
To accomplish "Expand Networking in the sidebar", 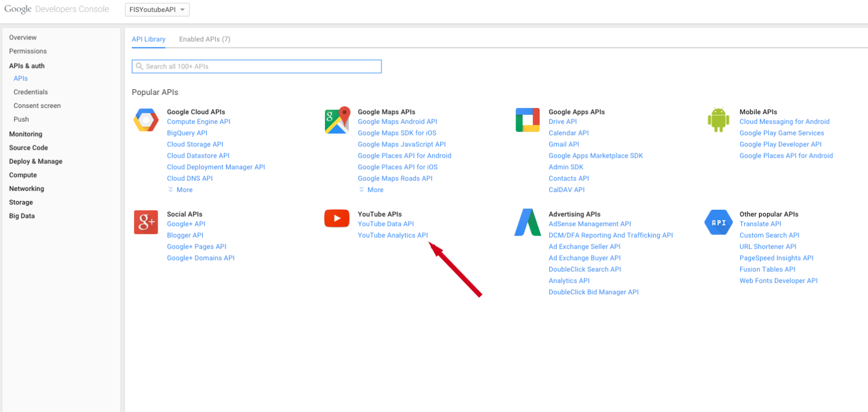I will pos(27,189).
